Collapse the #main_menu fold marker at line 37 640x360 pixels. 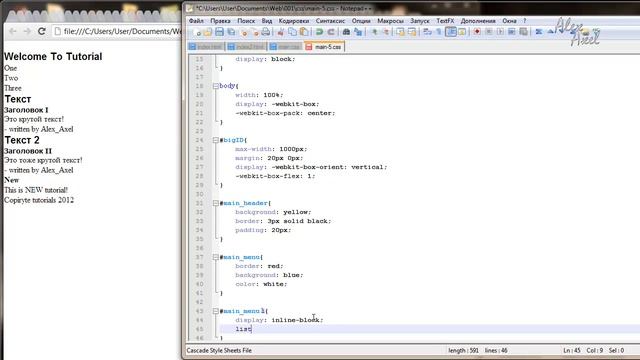pos(216,257)
